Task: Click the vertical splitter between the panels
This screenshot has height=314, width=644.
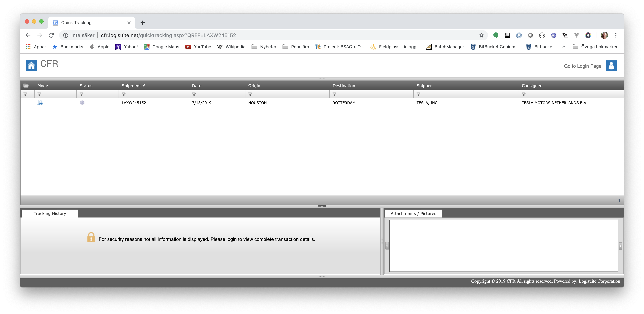Action: [382, 241]
